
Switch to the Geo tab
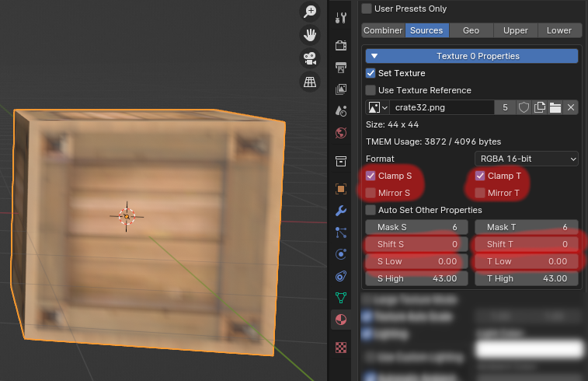(x=471, y=30)
